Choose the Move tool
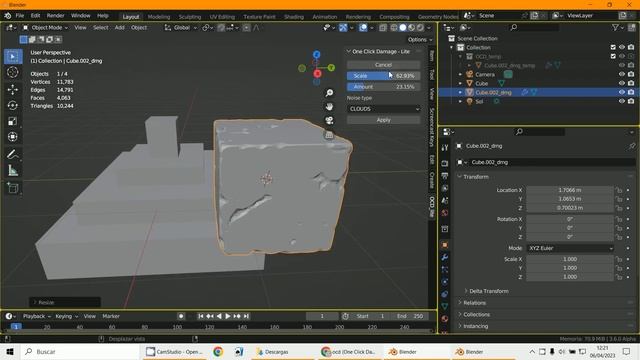This screenshot has height=360, width=640. [13, 89]
